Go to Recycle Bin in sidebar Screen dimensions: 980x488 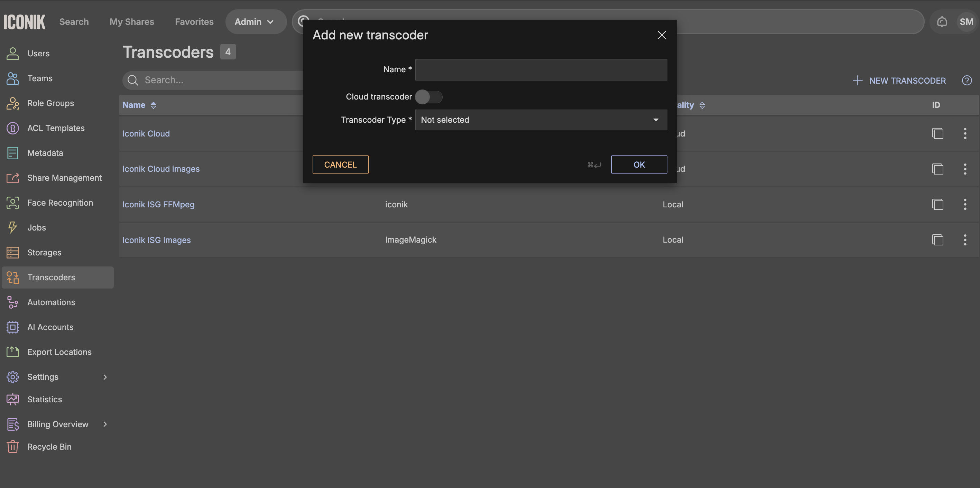tap(49, 447)
